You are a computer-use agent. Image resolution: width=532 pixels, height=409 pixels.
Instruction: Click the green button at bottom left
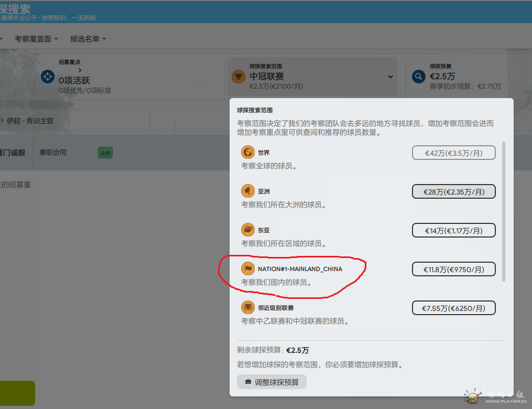[x=17, y=393]
